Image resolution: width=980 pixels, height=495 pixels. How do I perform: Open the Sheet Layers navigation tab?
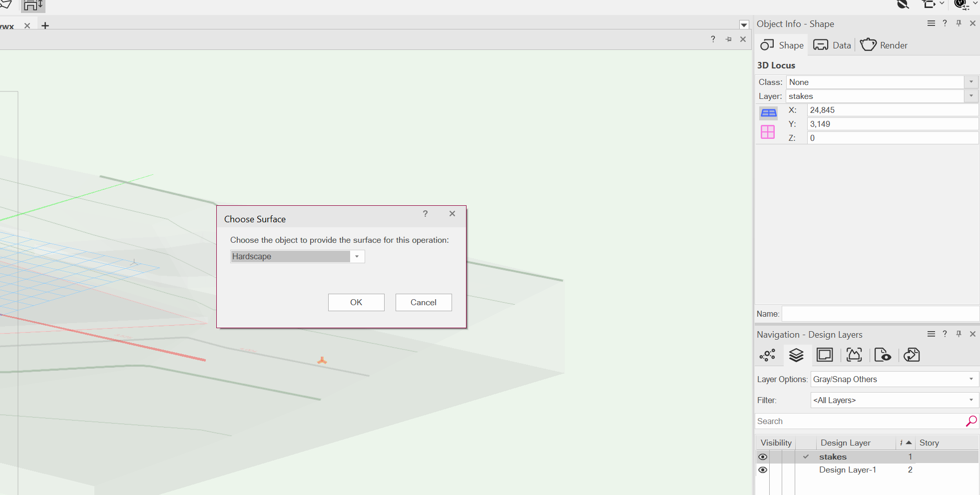click(x=825, y=355)
